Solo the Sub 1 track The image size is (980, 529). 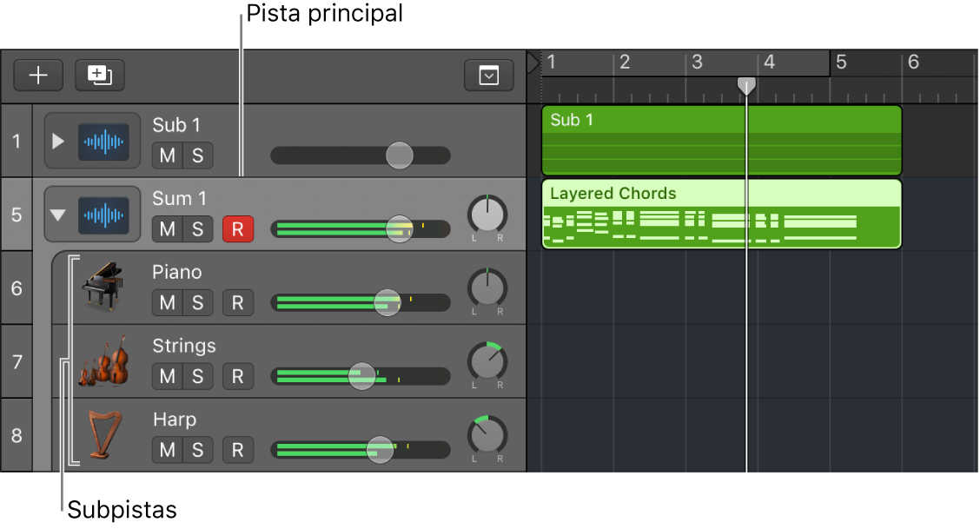pyautogui.click(x=198, y=156)
